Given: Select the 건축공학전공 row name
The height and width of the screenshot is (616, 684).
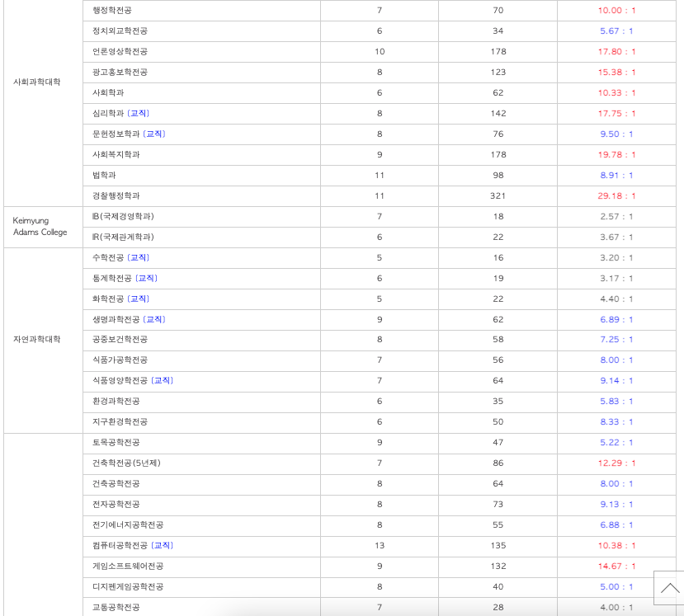Looking at the screenshot, I should tap(116, 483).
